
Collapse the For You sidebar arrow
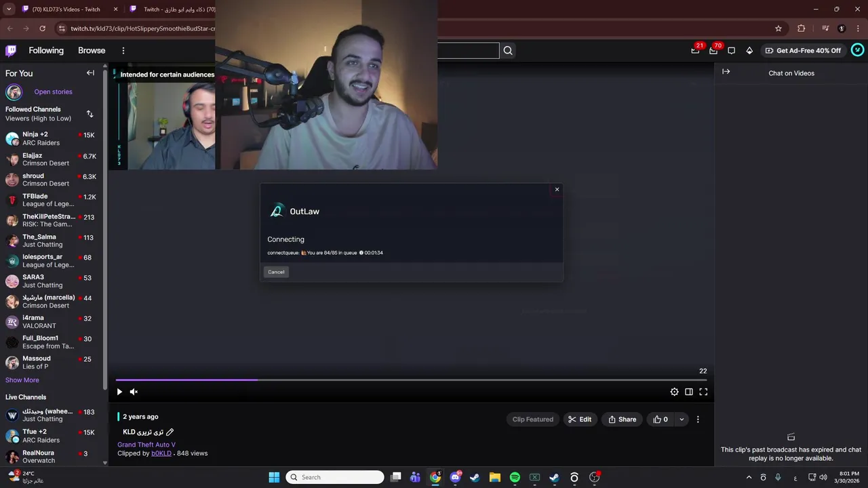pyautogui.click(x=90, y=73)
